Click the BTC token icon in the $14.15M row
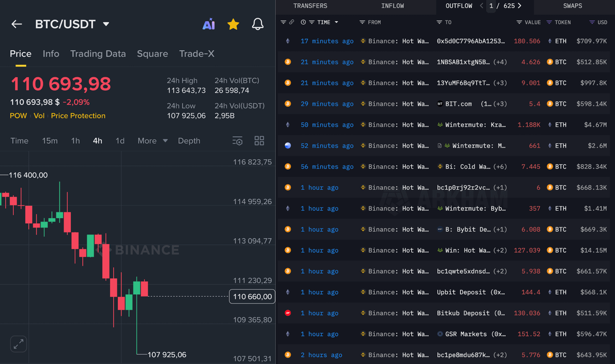 550,250
